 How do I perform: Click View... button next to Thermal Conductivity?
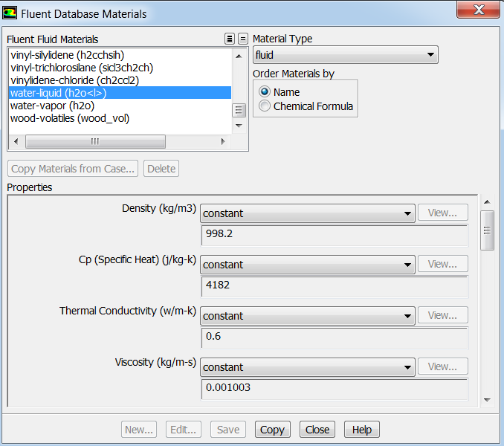tap(443, 315)
